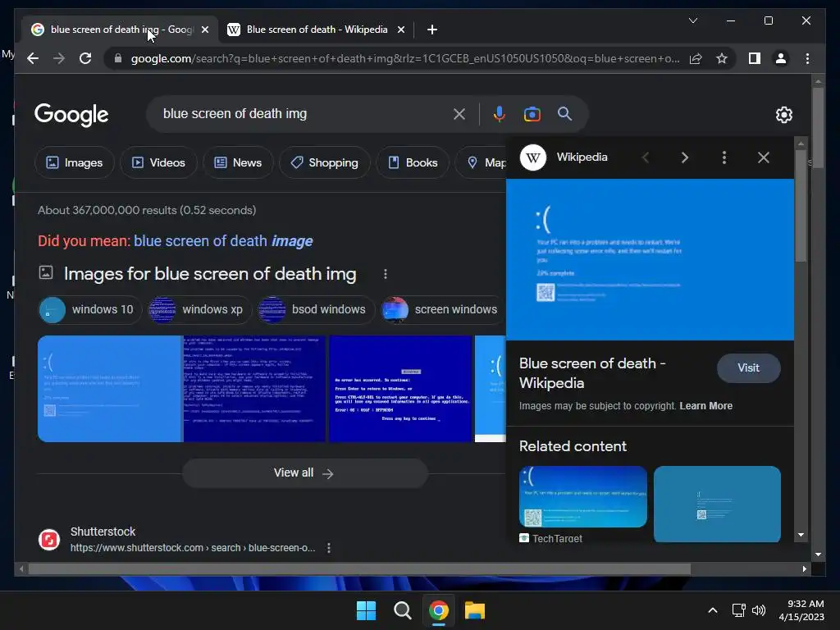
Task: Open the Windows Start menu
Action: click(367, 610)
